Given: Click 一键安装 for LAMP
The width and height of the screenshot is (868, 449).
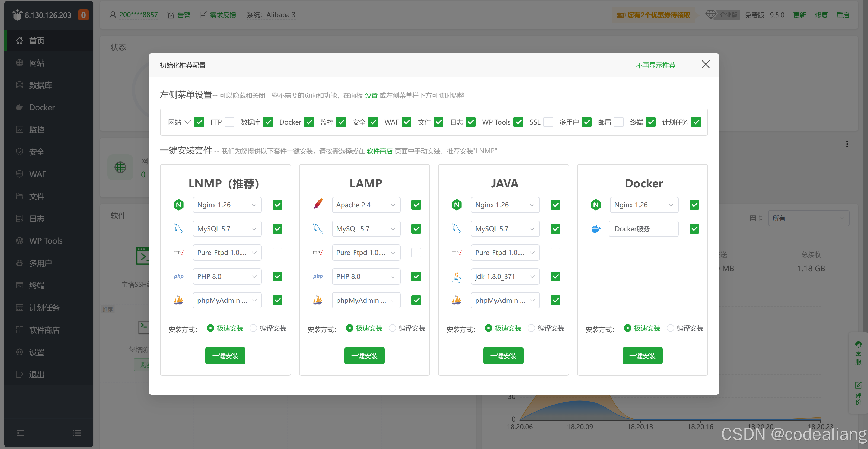Looking at the screenshot, I should [365, 356].
